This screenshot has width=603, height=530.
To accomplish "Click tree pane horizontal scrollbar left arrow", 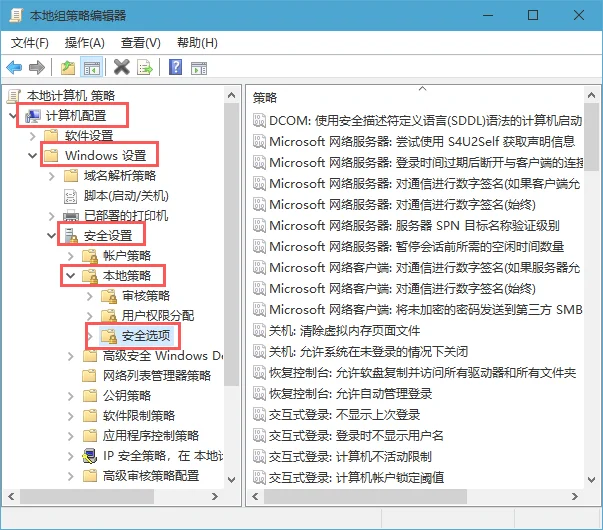I will pyautogui.click(x=11, y=497).
